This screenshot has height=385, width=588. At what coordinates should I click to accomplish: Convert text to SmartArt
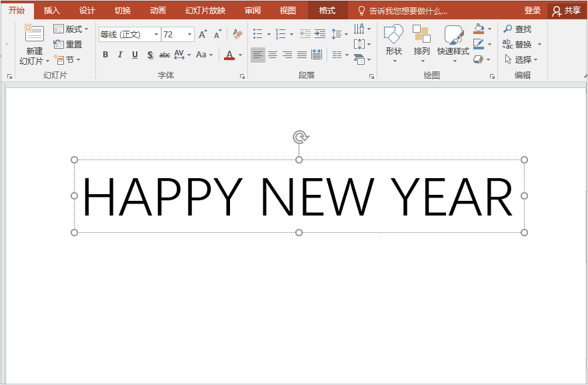362,59
